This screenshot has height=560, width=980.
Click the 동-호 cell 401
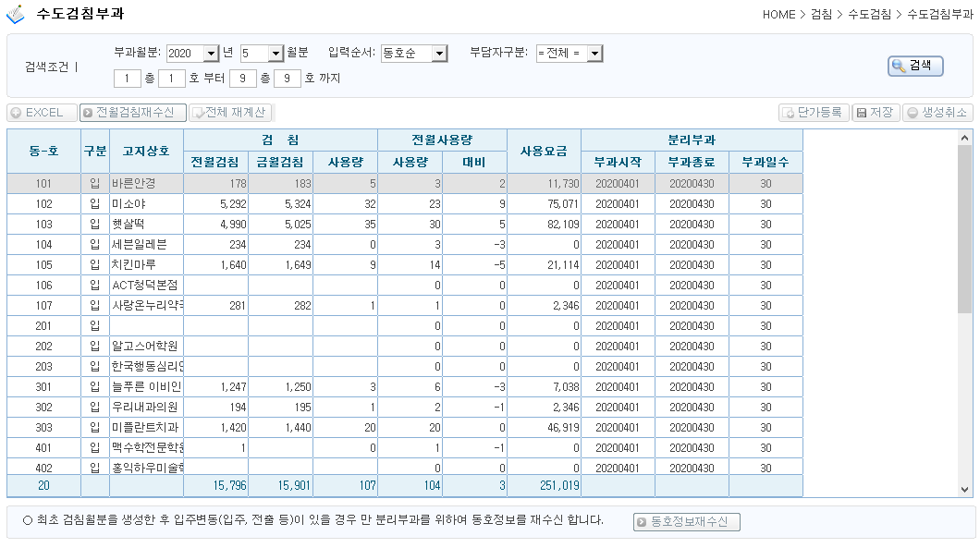tap(43, 447)
